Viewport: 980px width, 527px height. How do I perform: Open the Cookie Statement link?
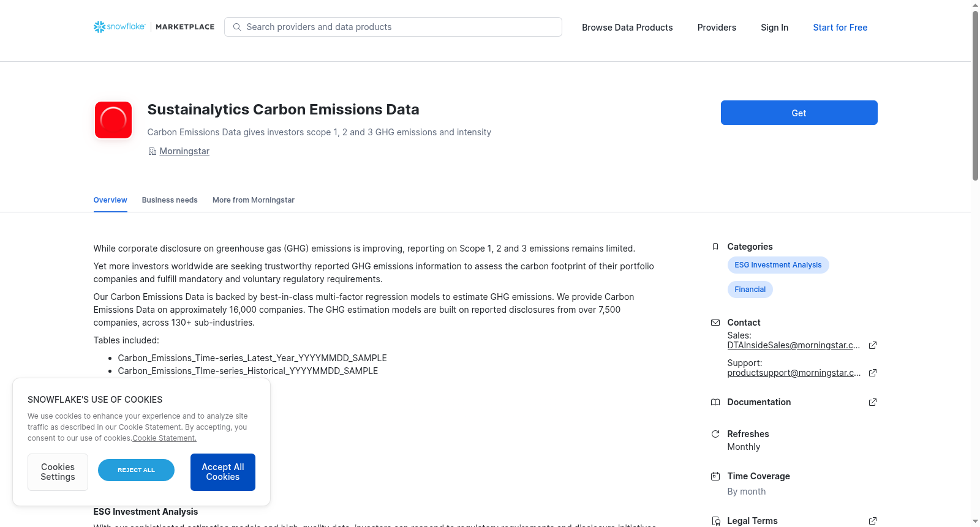point(164,438)
